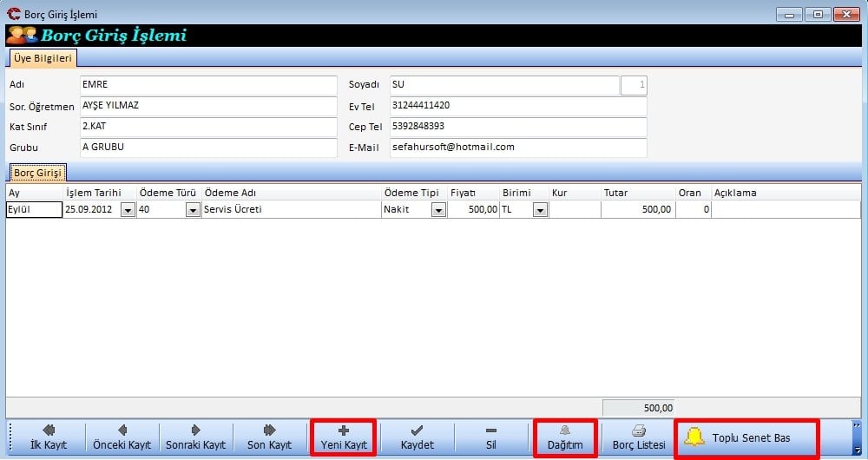
Task: Print debt list via Borç Listesi
Action: click(x=638, y=437)
